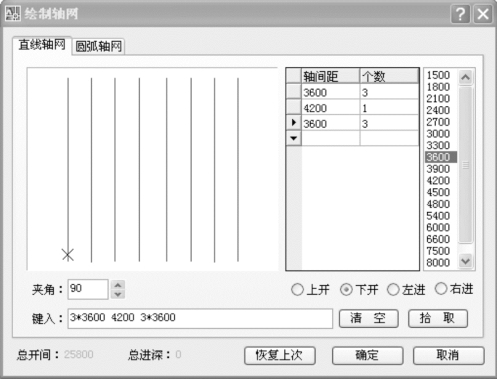Switch to the 圆弧轴网 tab
Screen dimensions: 497x379
coord(99,46)
